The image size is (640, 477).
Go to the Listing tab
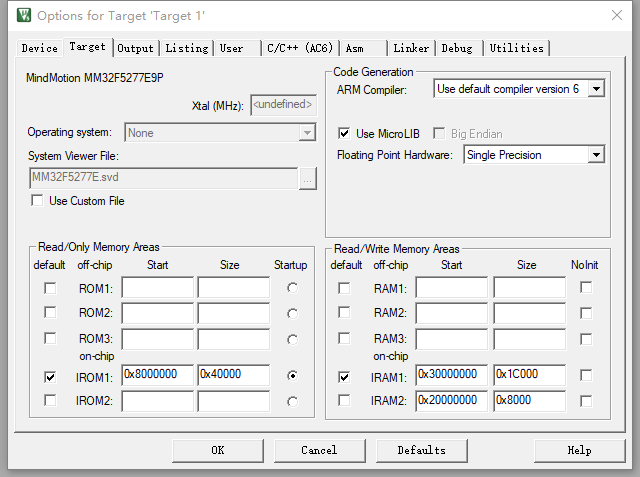click(187, 48)
